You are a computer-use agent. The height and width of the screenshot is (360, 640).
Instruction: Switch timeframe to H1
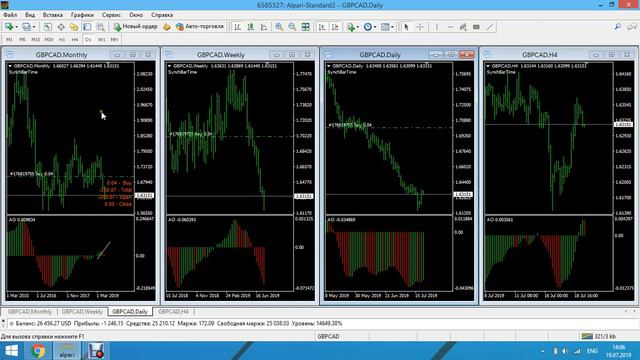[x=62, y=40]
